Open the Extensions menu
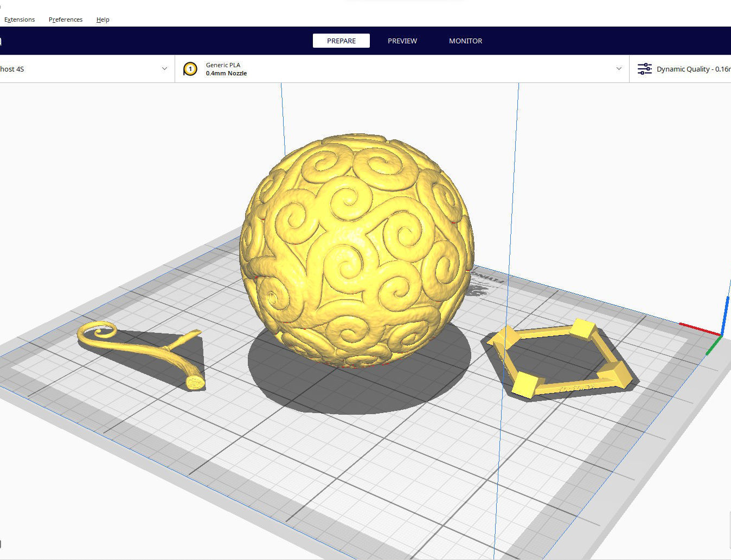This screenshot has width=731, height=560. tap(20, 20)
